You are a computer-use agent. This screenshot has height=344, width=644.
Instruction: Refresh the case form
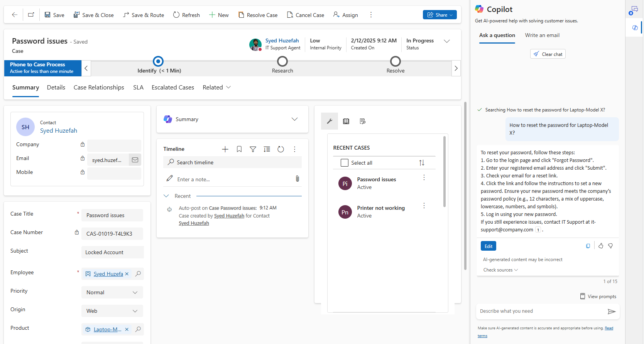pos(186,15)
